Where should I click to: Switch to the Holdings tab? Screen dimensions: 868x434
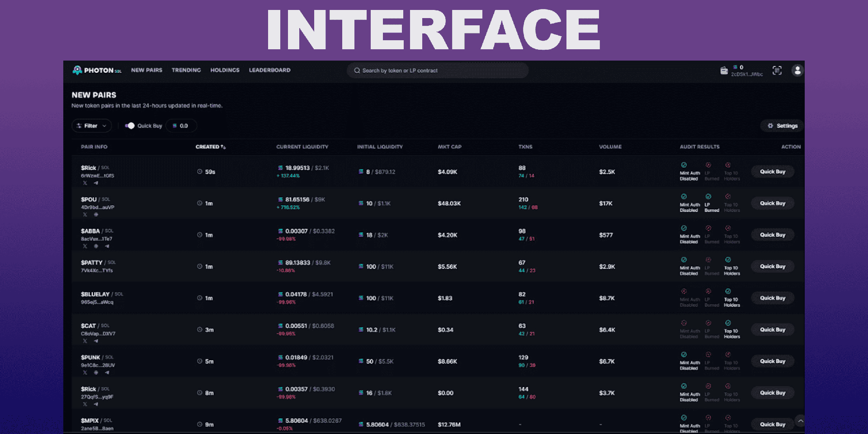point(225,70)
